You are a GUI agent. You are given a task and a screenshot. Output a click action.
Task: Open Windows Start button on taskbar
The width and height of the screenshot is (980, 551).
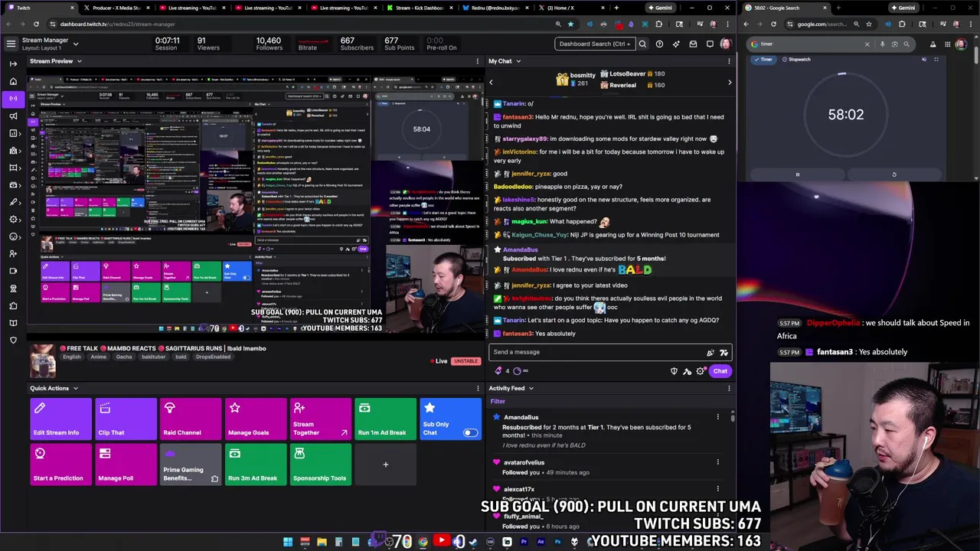click(x=288, y=542)
